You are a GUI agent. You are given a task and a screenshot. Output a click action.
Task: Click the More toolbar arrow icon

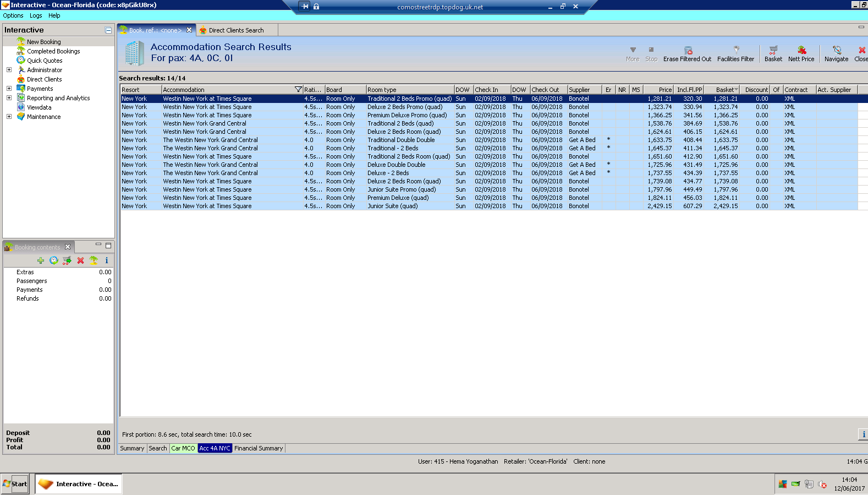coord(633,50)
